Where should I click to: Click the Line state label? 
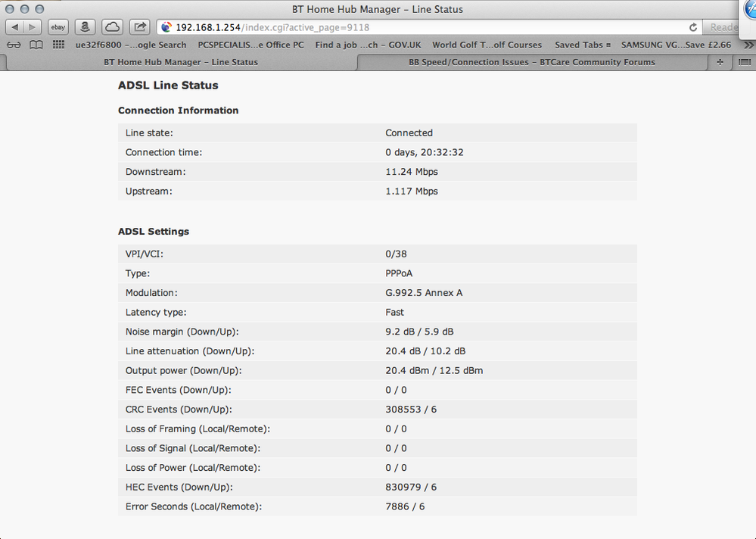pyautogui.click(x=149, y=133)
